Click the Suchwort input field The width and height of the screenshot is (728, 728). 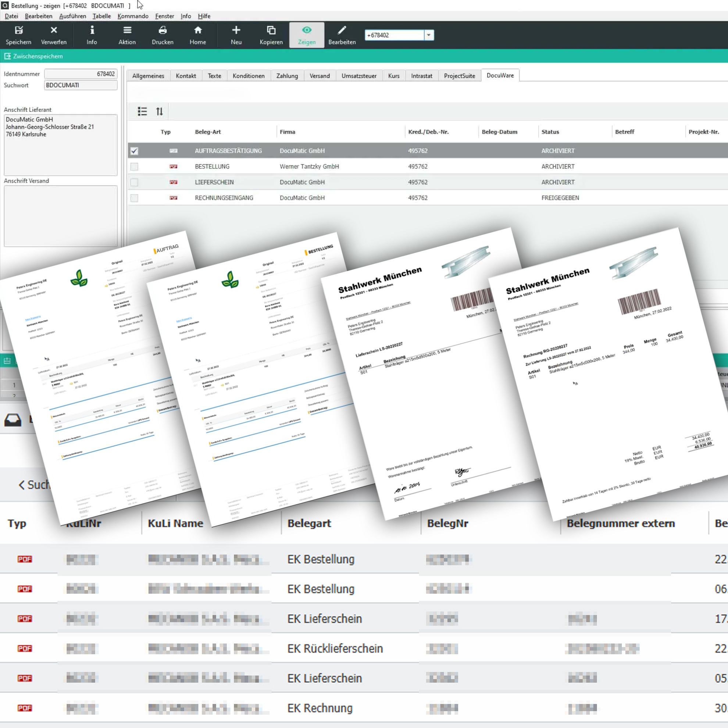pos(80,85)
